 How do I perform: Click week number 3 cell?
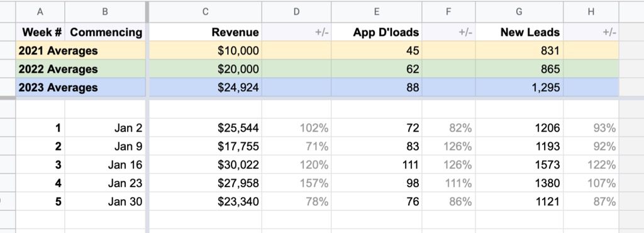coord(40,164)
